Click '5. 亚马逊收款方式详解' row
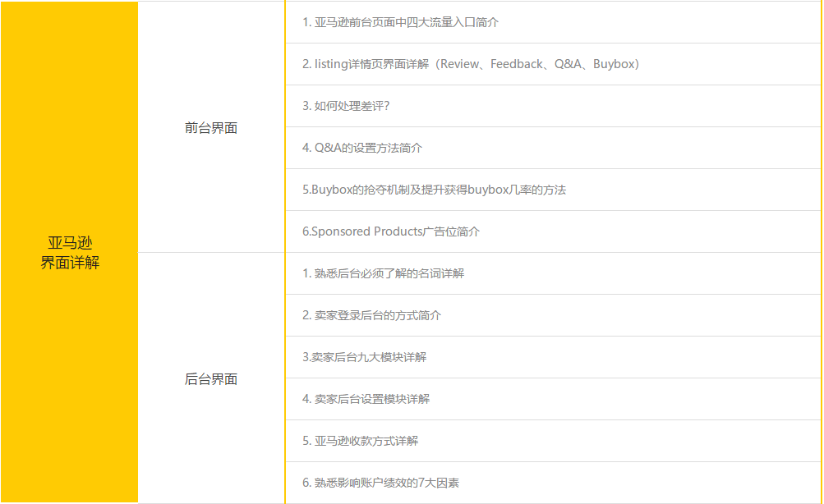824x504 pixels. (553, 441)
